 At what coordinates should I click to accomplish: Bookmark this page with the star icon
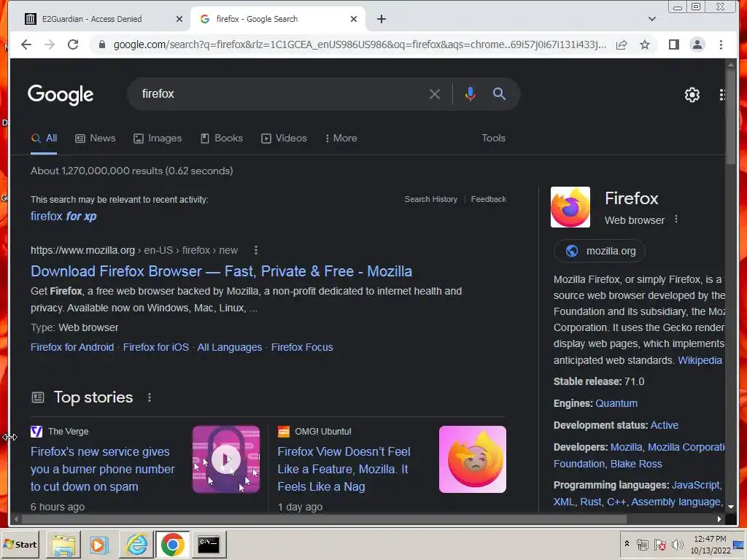click(x=645, y=44)
